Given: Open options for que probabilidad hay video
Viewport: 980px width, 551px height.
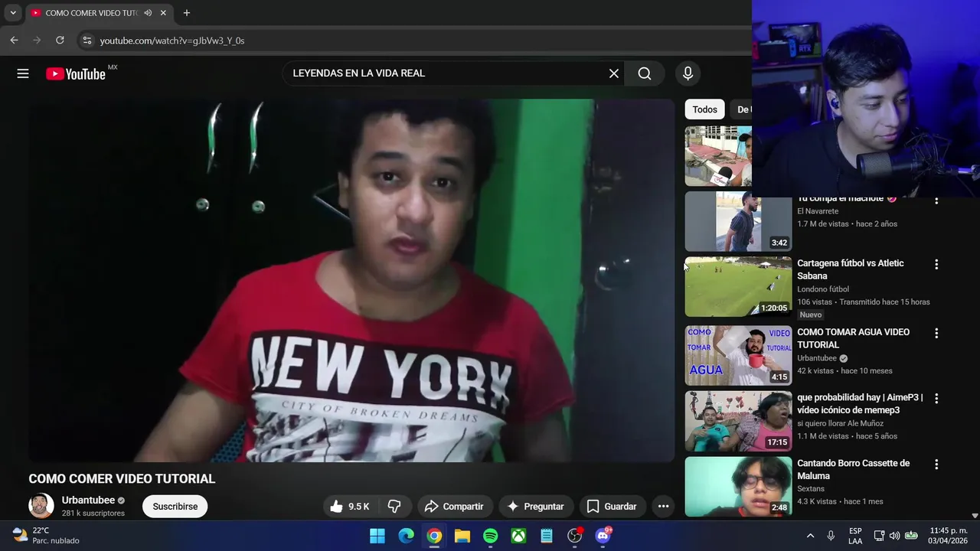Looking at the screenshot, I should (936, 399).
